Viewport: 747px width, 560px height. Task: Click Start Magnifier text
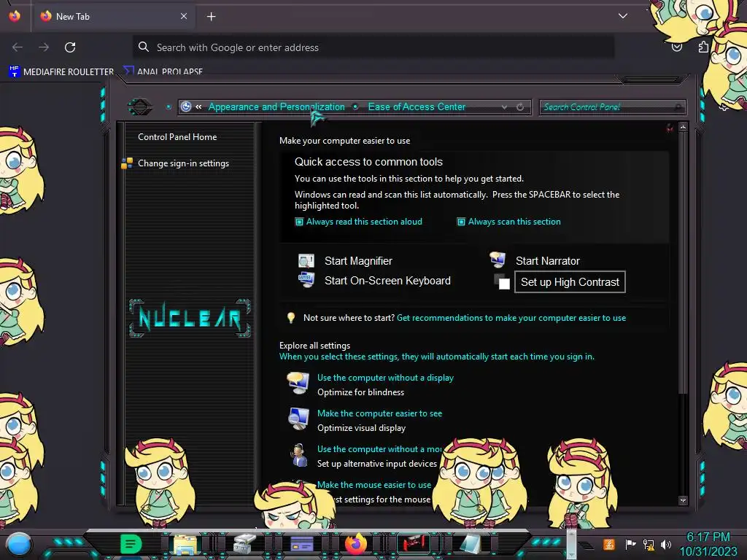point(358,261)
